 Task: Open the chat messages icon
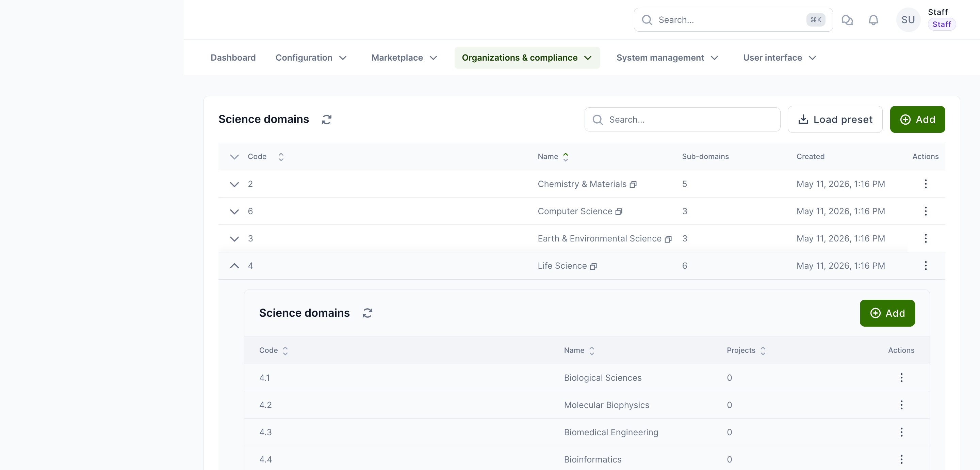[x=847, y=20]
